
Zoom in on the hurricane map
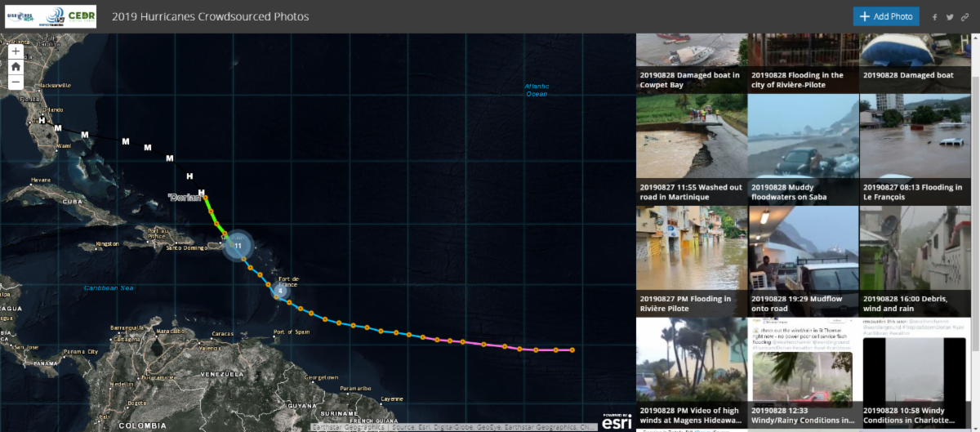tap(16, 51)
